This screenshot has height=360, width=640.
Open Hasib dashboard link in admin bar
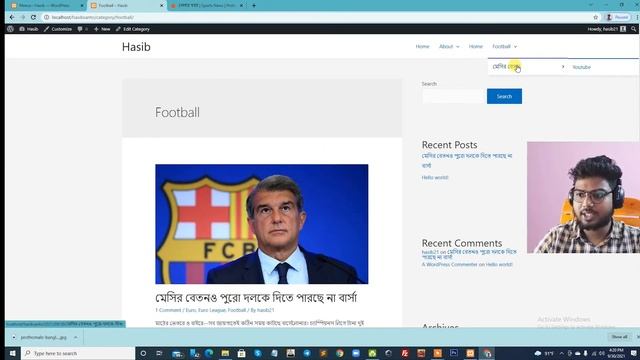click(29, 29)
